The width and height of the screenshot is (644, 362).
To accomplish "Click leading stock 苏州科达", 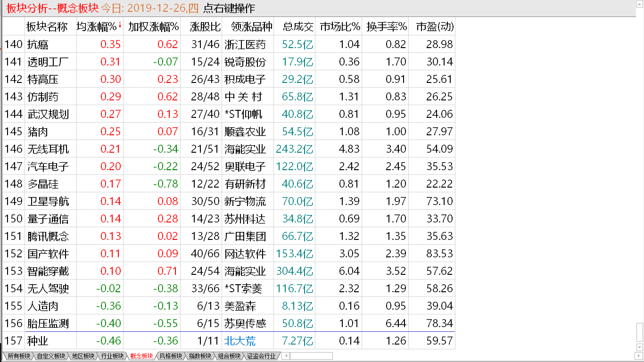I will 245,219.
